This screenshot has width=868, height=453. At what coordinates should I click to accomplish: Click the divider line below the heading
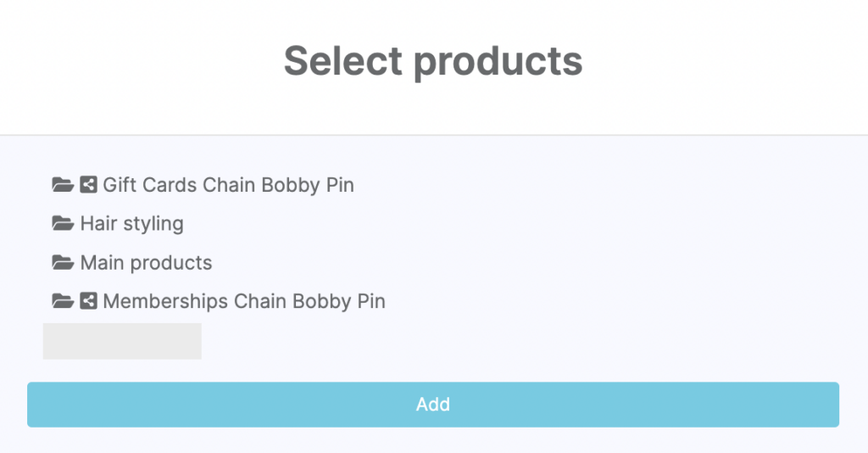click(x=434, y=135)
